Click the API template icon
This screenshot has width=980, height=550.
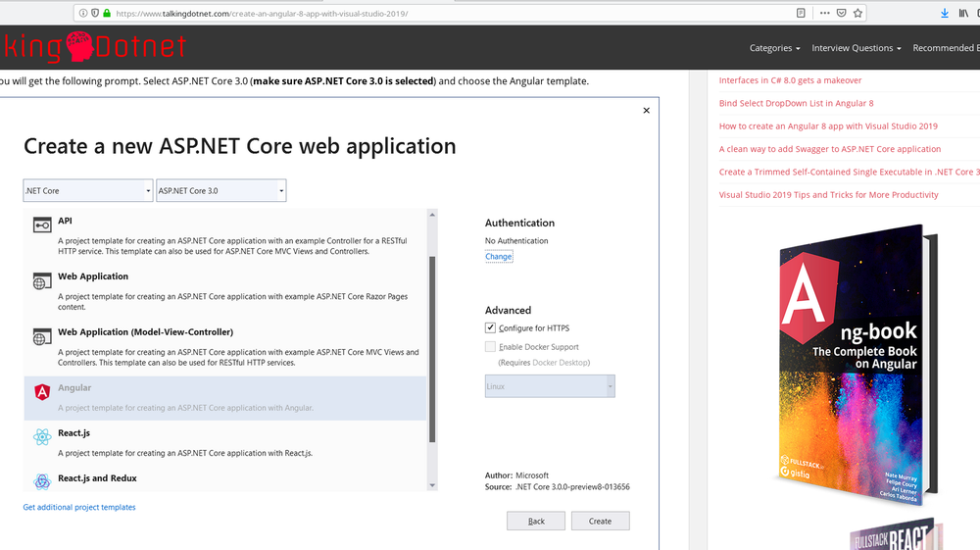tap(42, 226)
